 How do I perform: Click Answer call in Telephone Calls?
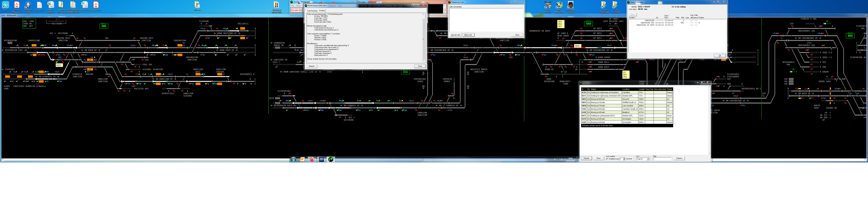click(x=455, y=35)
